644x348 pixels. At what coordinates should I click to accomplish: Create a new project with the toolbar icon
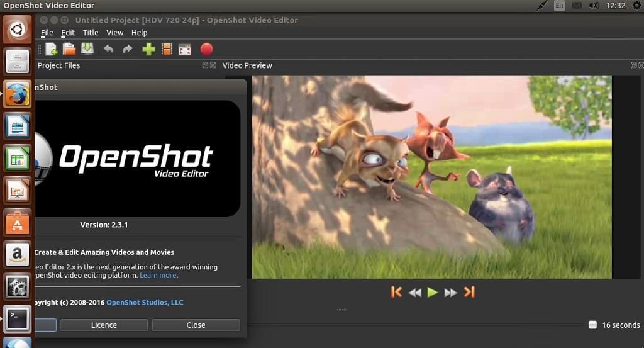52,49
